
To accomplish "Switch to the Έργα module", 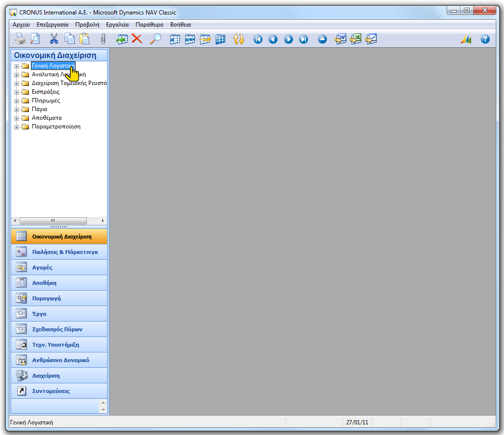I will point(59,314).
